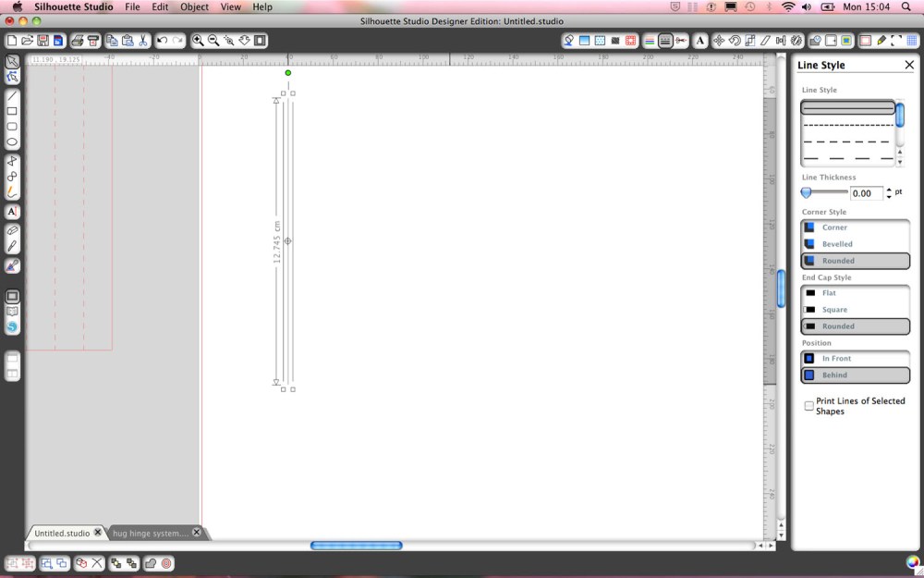The height and width of the screenshot is (578, 924).
Task: Click the line thickness value field
Action: pyautogui.click(x=866, y=192)
